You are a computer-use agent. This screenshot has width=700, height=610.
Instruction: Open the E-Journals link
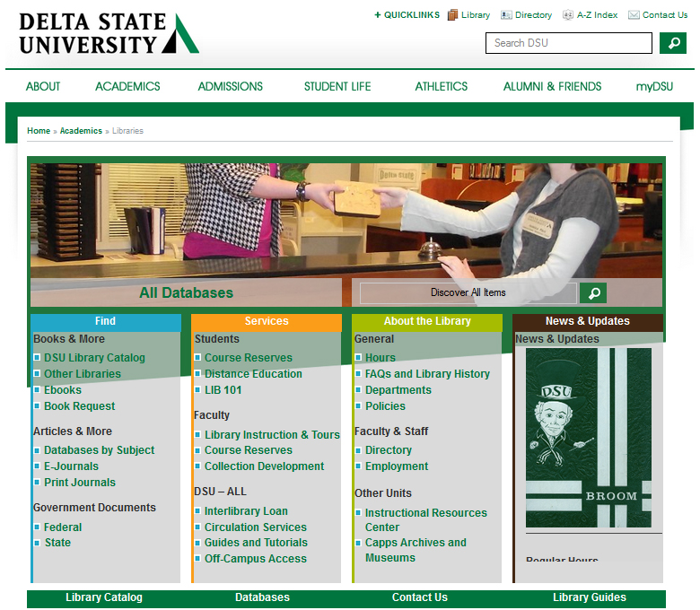(x=72, y=466)
